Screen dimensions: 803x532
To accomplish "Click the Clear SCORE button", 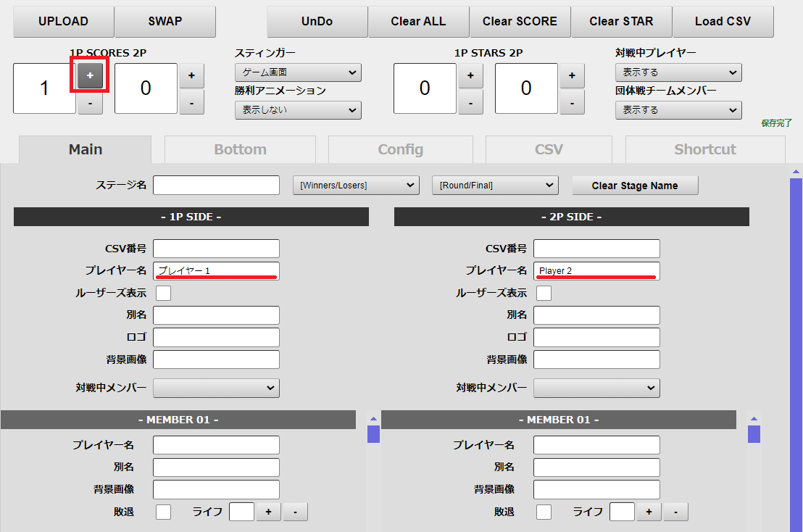I will click(520, 22).
